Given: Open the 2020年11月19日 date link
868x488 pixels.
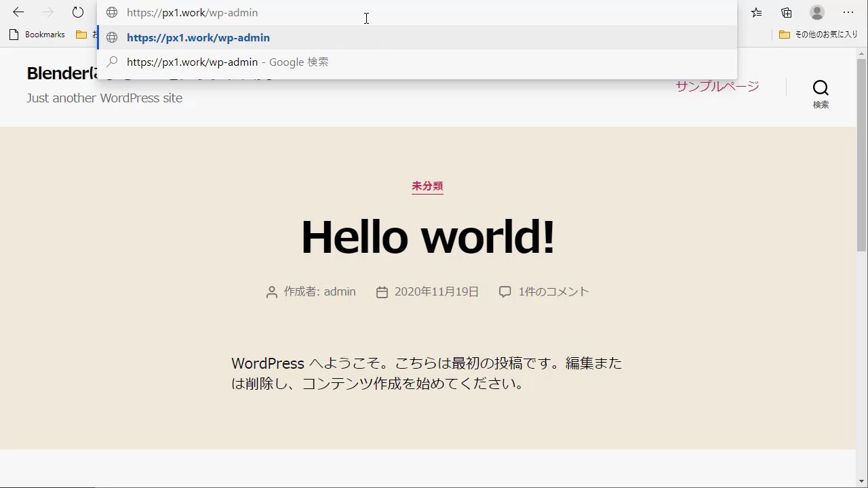Looking at the screenshot, I should tap(436, 291).
